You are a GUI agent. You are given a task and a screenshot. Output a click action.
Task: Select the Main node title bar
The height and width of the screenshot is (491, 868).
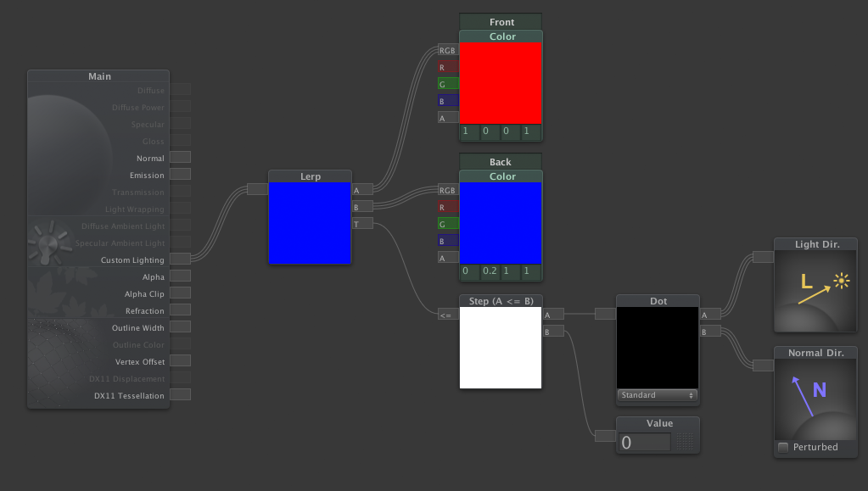coord(99,76)
